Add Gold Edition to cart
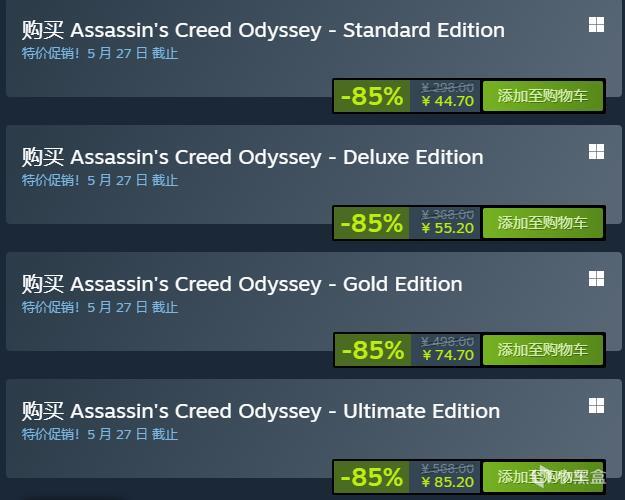625x500 pixels. 542,350
